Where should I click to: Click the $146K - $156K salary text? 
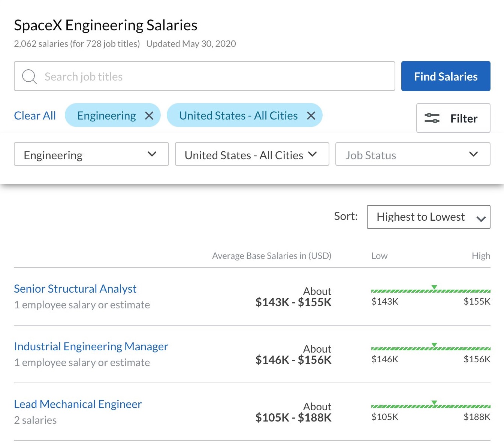293,360
